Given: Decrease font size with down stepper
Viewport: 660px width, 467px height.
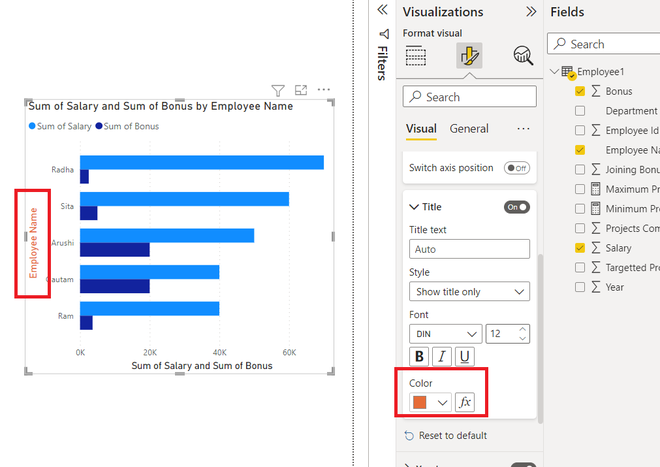Looking at the screenshot, I should coord(522,338).
